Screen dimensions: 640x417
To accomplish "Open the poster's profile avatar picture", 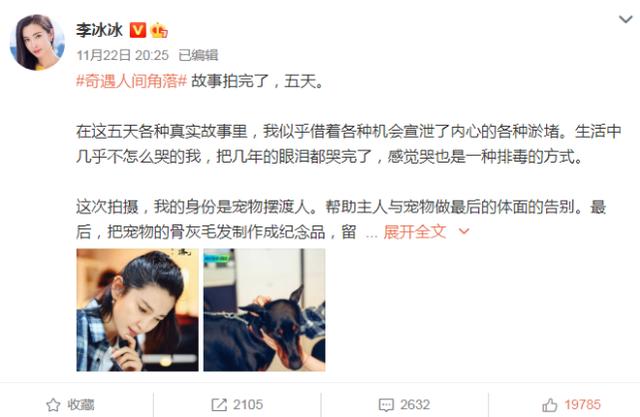I will [x=37, y=42].
